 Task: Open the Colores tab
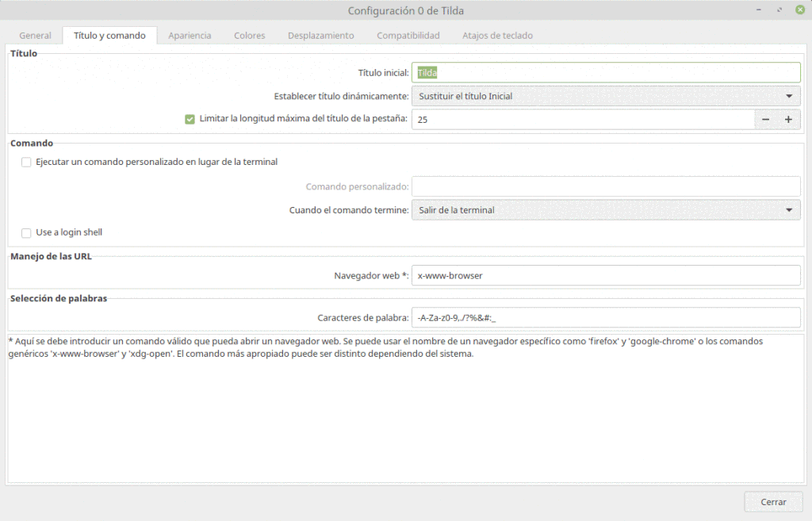249,35
